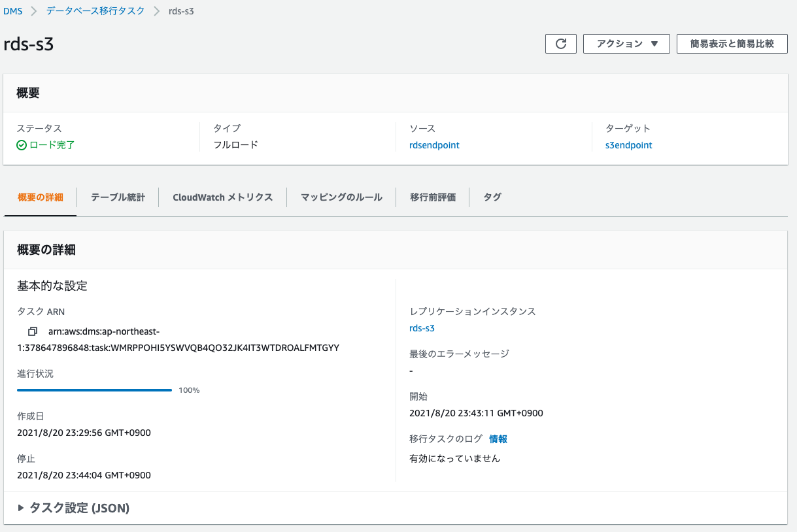
Task: Open the rdsendpoint source link
Action: 434,145
